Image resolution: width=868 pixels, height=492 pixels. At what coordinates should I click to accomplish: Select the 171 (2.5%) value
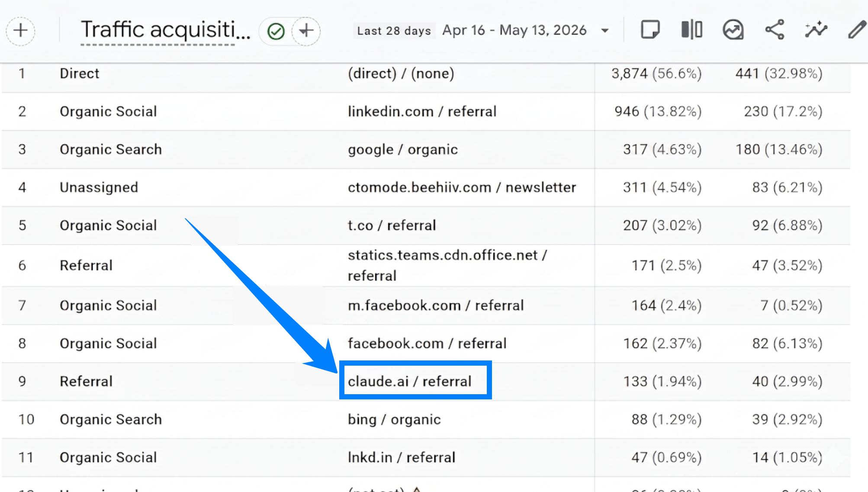666,265
